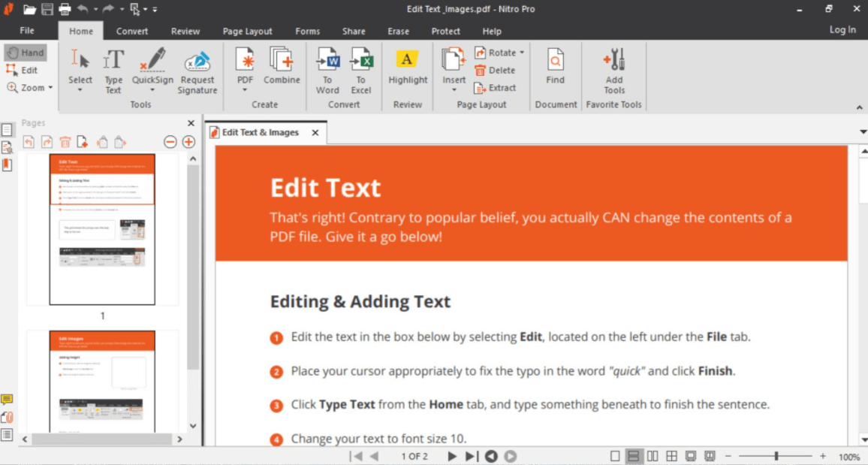Click the Log In link

tap(842, 30)
